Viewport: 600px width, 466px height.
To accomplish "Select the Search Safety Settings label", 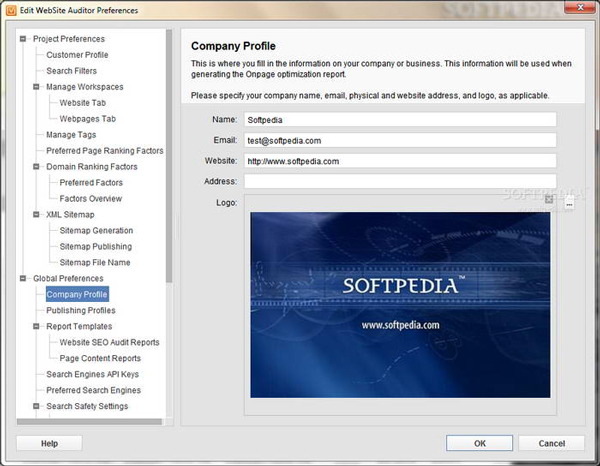I will (87, 406).
